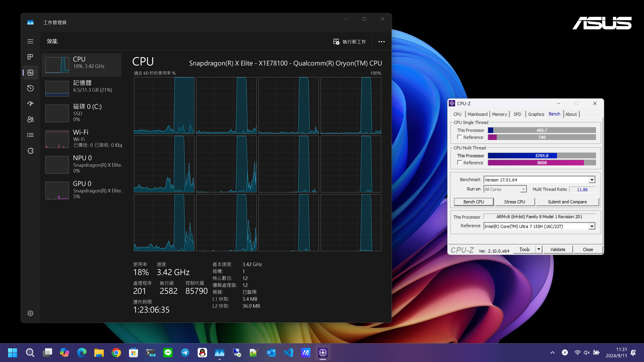
Task: Open the Services puzzle icon in sidebar
Action: [30, 151]
